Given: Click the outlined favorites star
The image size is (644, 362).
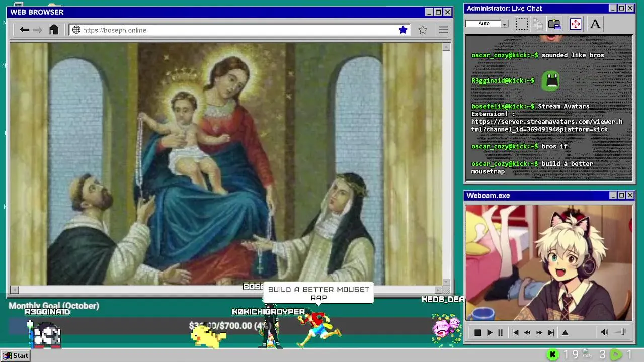Looking at the screenshot, I should (x=423, y=30).
